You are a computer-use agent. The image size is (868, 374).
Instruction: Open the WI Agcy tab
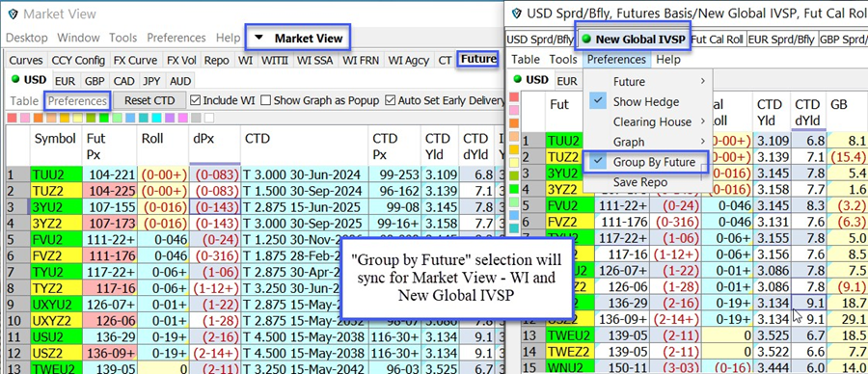(410, 61)
